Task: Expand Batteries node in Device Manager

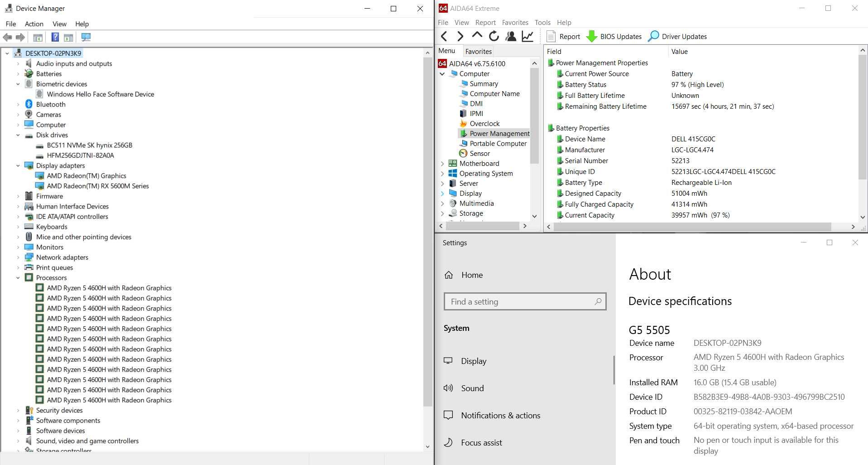Action: click(x=18, y=74)
